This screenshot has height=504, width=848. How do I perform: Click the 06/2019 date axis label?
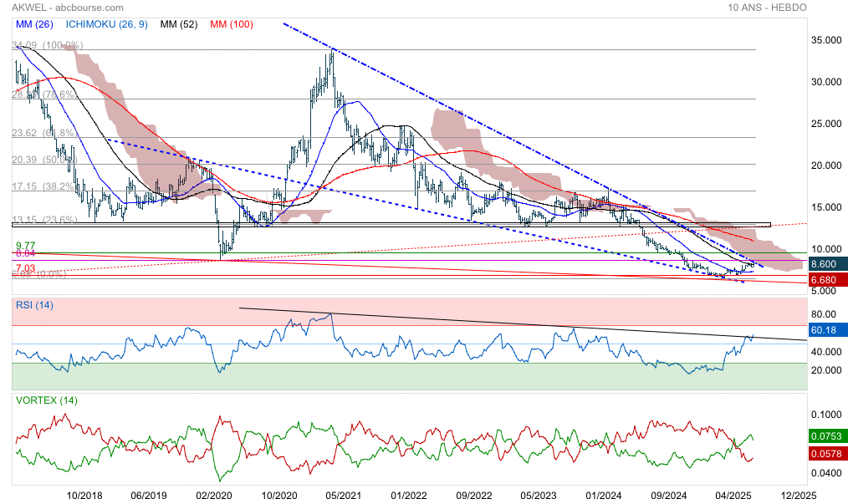(x=149, y=496)
